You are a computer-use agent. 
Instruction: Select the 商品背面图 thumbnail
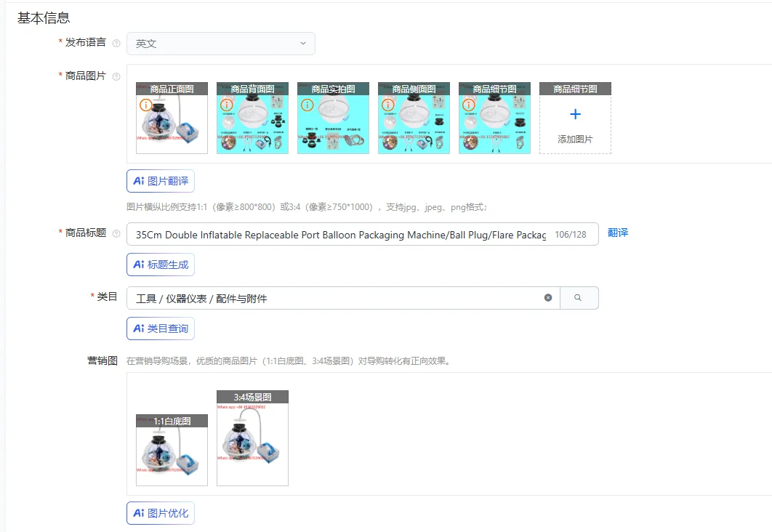point(252,118)
